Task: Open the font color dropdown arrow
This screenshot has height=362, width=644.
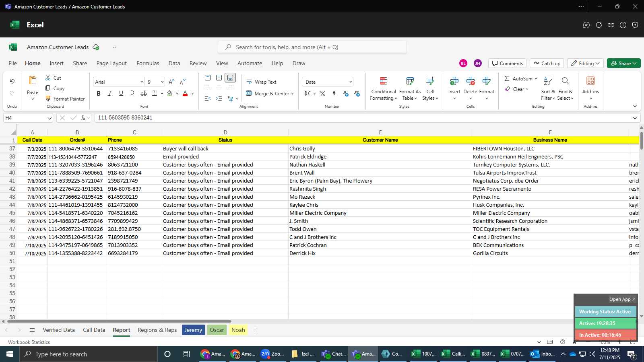Action: coord(193,93)
